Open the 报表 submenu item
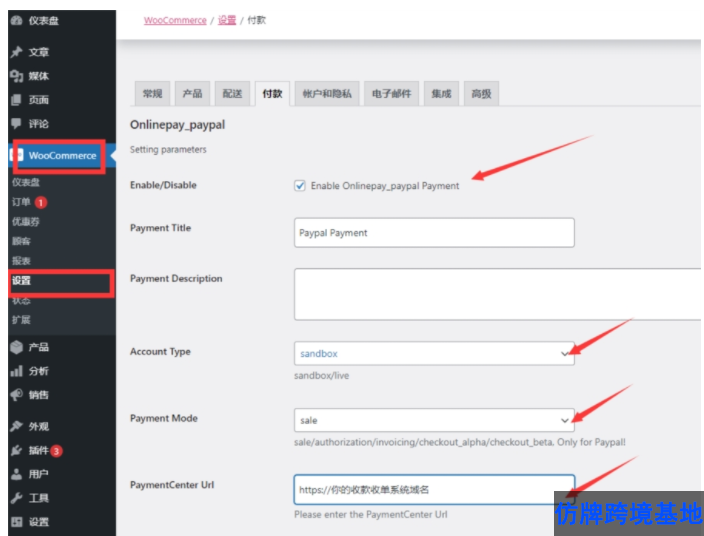 click(x=21, y=261)
